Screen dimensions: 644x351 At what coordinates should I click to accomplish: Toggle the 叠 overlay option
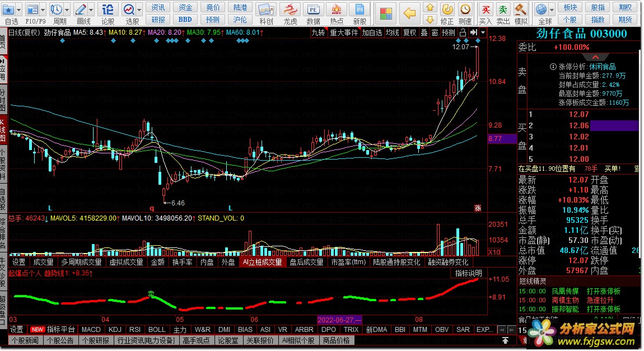424,33
